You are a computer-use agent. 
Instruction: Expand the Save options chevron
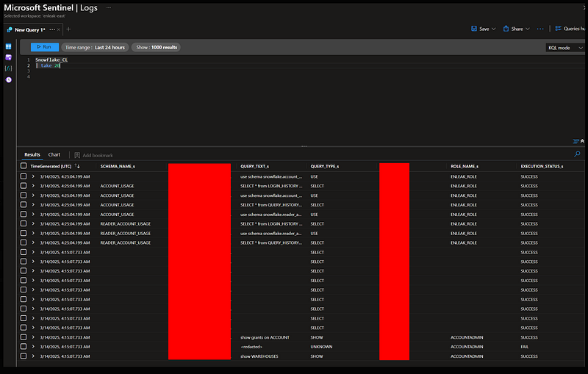(493, 29)
